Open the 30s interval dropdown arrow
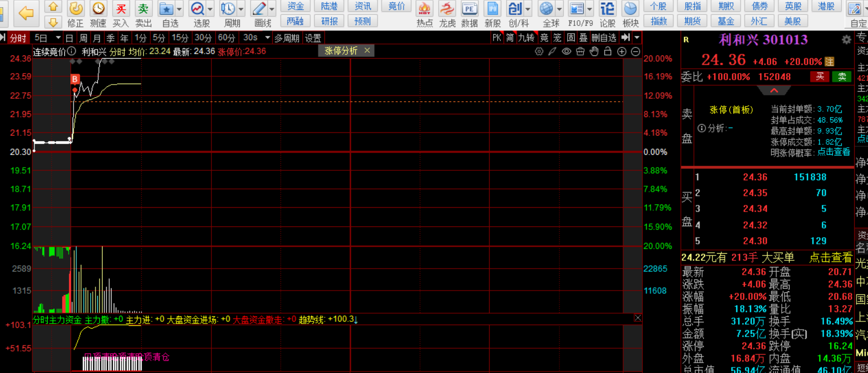 267,38
